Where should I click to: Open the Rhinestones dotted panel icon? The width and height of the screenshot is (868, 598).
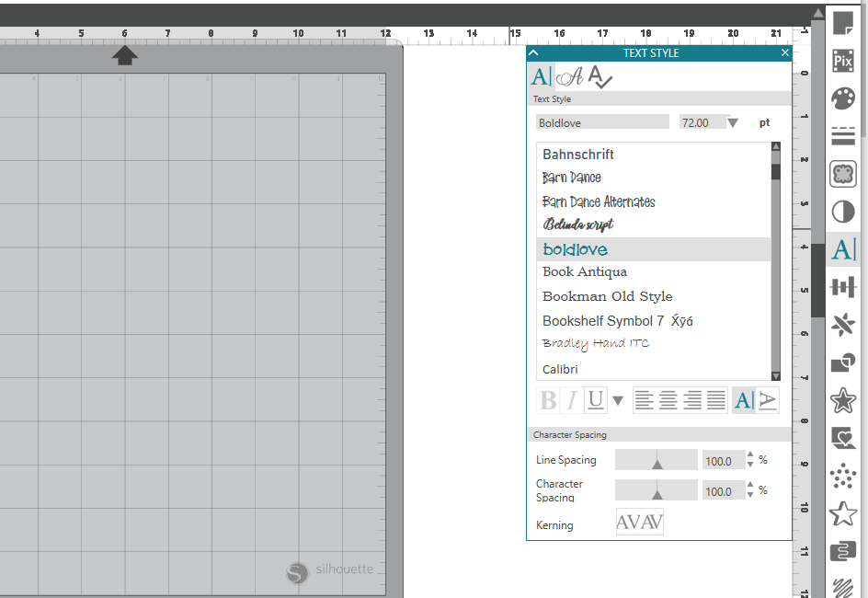click(843, 476)
